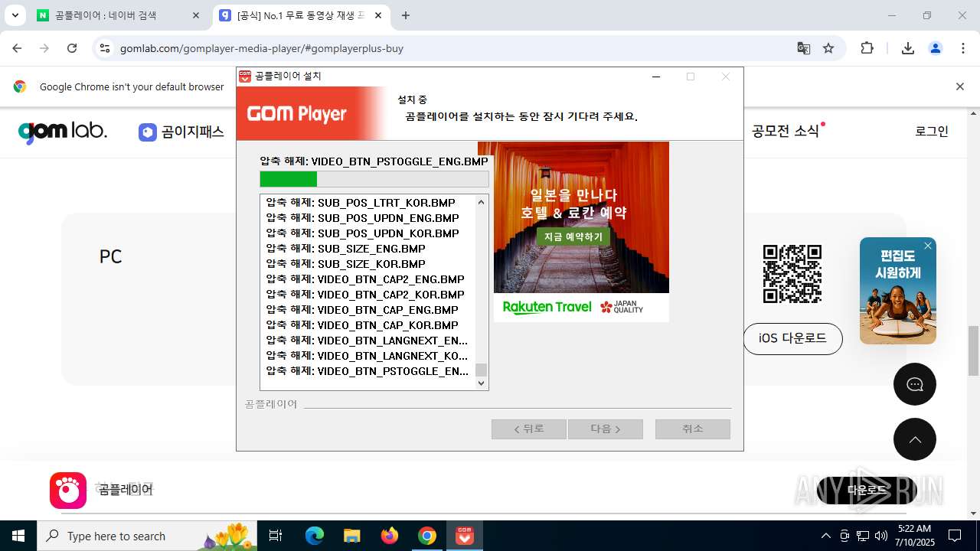Open the Chrome extensions puzzle icon
Screen dimensions: 980x551
867,48
